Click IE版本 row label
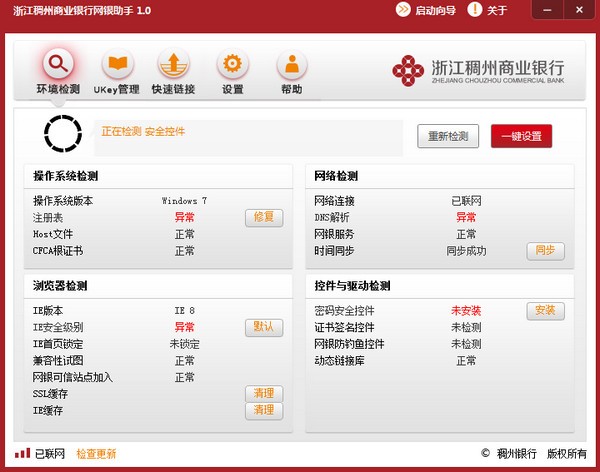Screen dimensions: 600x472 [48, 310]
